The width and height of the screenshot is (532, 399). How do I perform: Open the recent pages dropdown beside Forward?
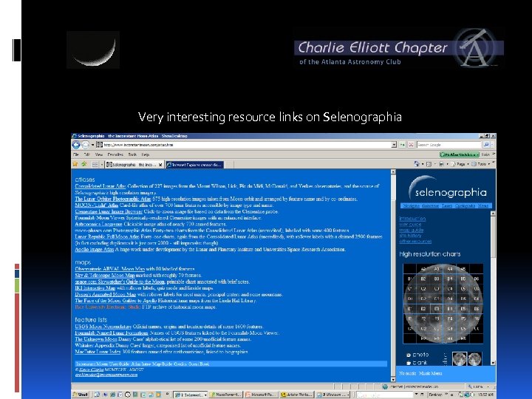[92, 145]
